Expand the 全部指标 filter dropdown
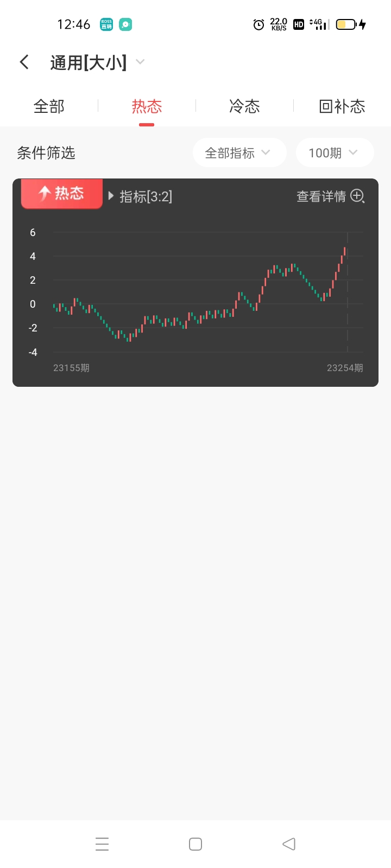Image resolution: width=391 pixels, height=868 pixels. [x=239, y=153]
